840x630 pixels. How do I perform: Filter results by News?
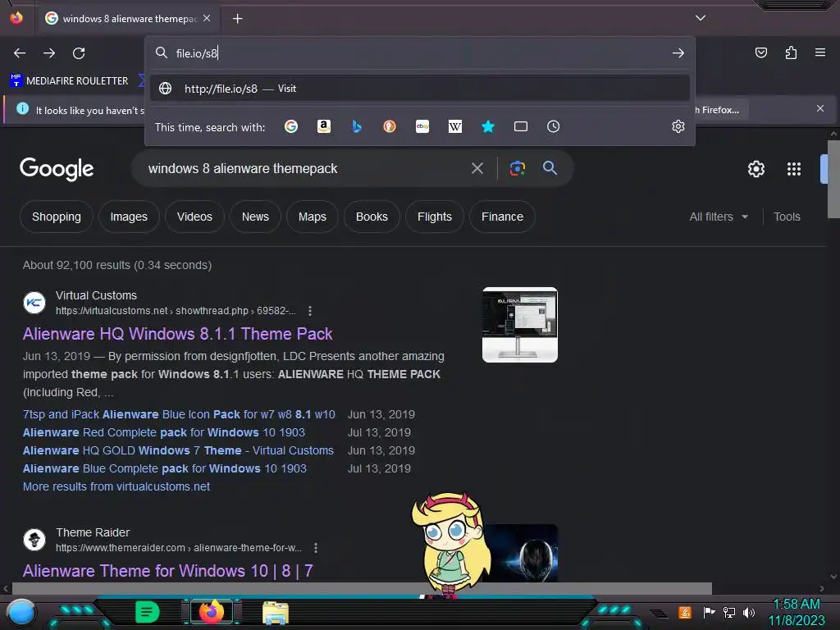[255, 217]
